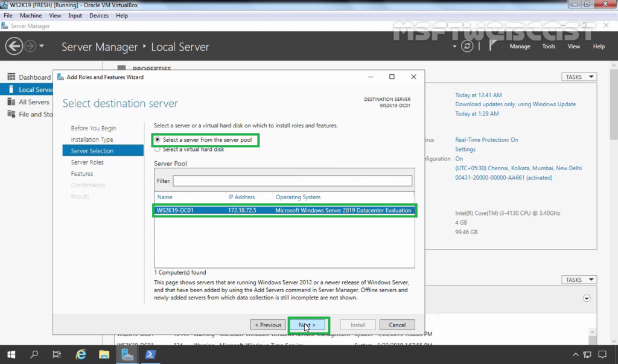This screenshot has height=364, width=618.
Task: Launch Internet Explorer from taskbar
Action: [x=81, y=354]
